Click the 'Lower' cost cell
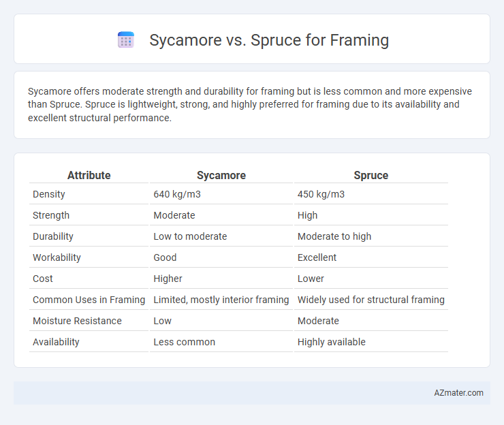Image resolution: width=504 pixels, height=425 pixels. (x=311, y=279)
